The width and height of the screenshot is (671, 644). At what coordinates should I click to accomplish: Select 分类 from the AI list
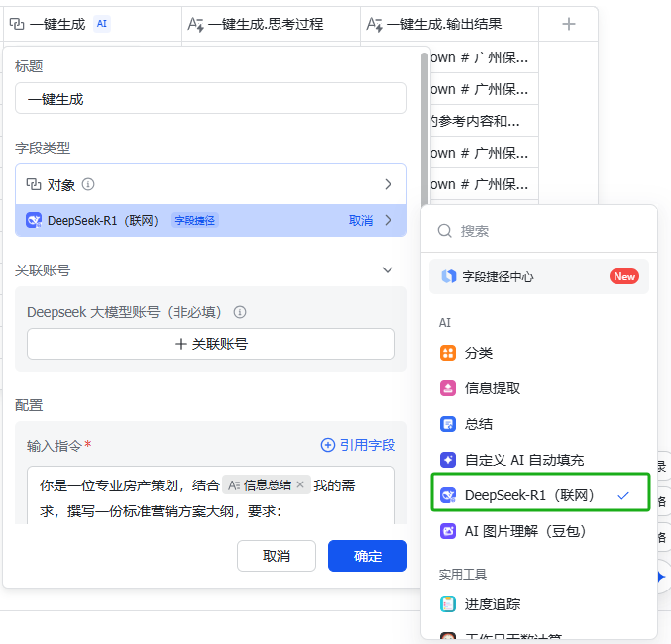pos(539,353)
